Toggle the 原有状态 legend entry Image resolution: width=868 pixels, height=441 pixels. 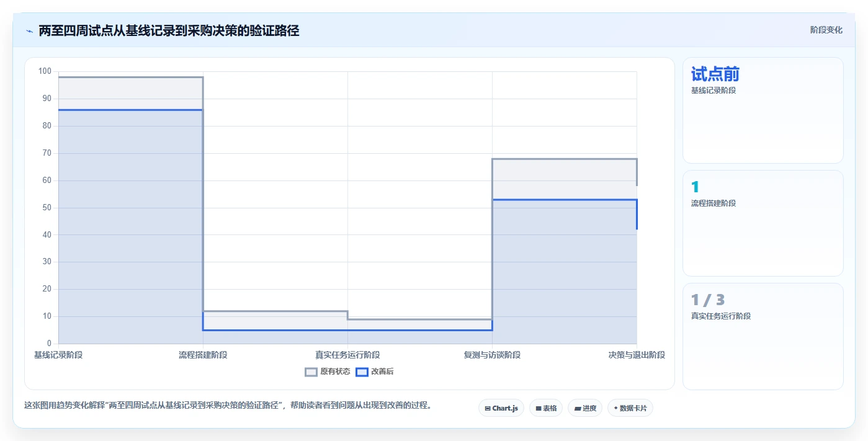point(328,372)
